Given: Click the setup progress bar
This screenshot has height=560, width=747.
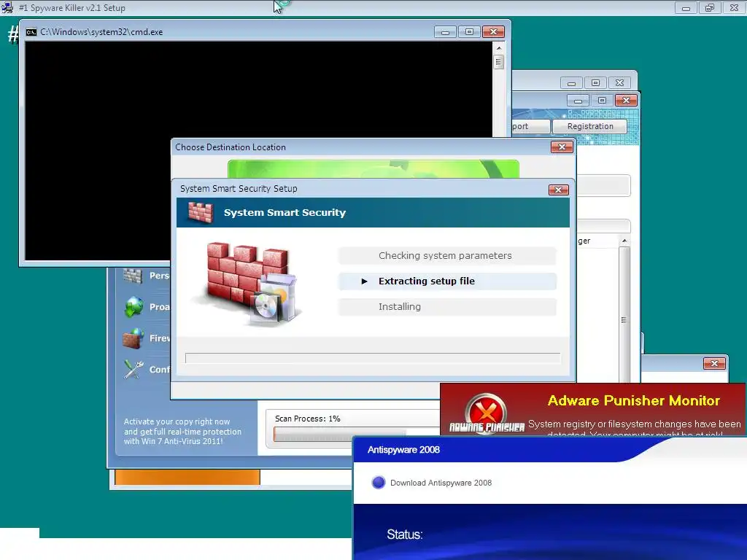Looking at the screenshot, I should click(373, 358).
